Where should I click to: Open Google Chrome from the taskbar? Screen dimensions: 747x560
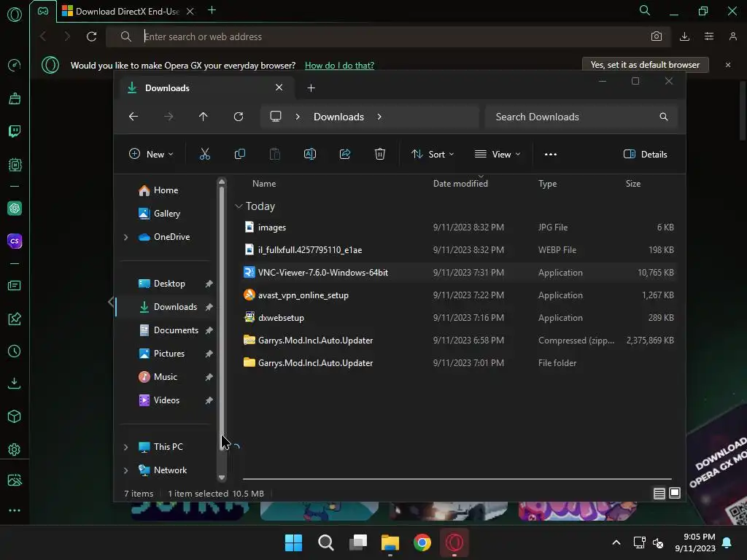coord(422,542)
